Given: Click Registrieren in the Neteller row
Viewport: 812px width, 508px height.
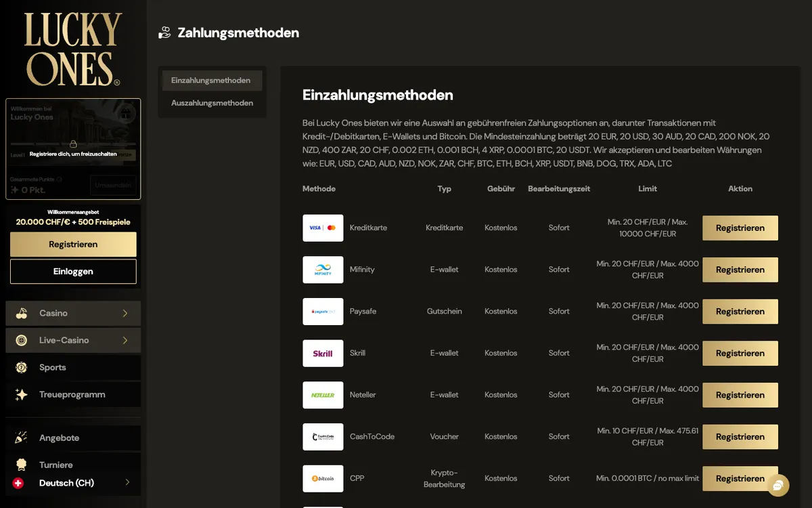Looking at the screenshot, I should [x=740, y=395].
